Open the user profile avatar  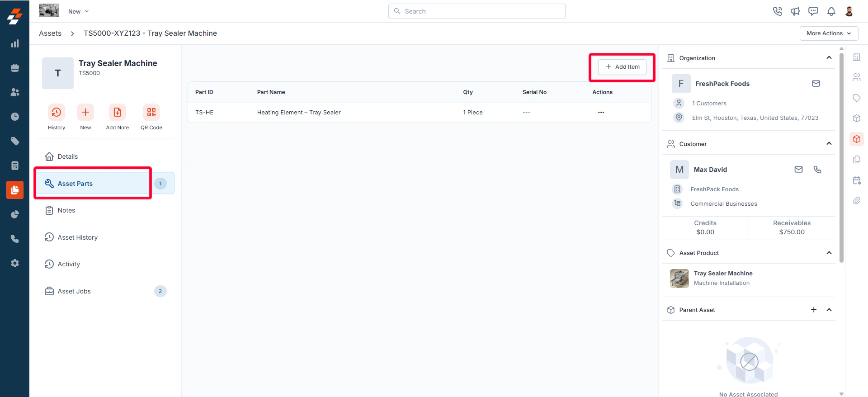pos(849,11)
